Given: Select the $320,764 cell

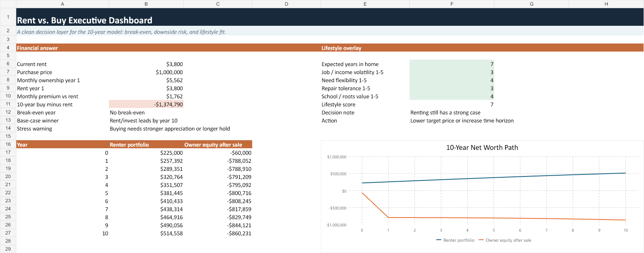Looking at the screenshot, I should point(146,177).
